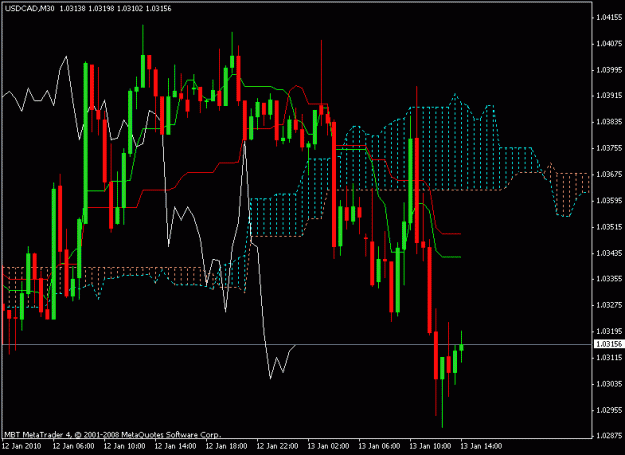625x455 pixels.
Task: Click the USDCAD,M30 chart title text
Action: coord(29,8)
